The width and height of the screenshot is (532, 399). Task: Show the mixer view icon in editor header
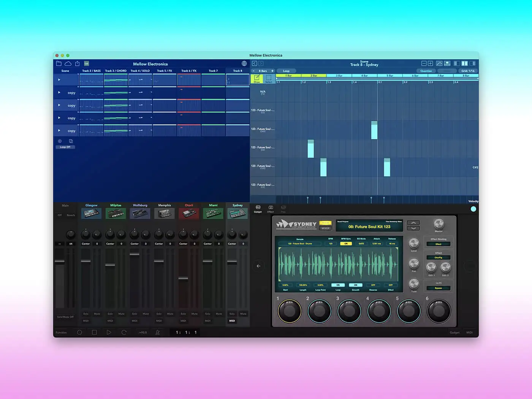pos(439,63)
